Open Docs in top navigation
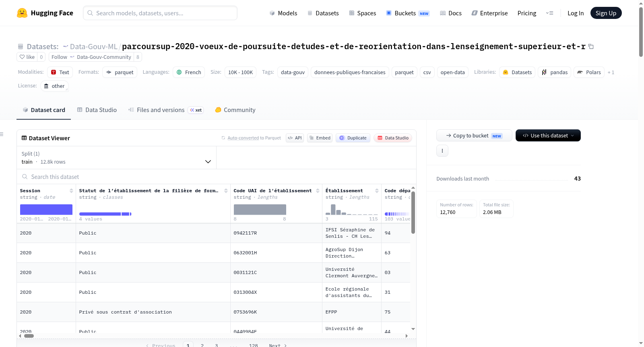 point(450,13)
